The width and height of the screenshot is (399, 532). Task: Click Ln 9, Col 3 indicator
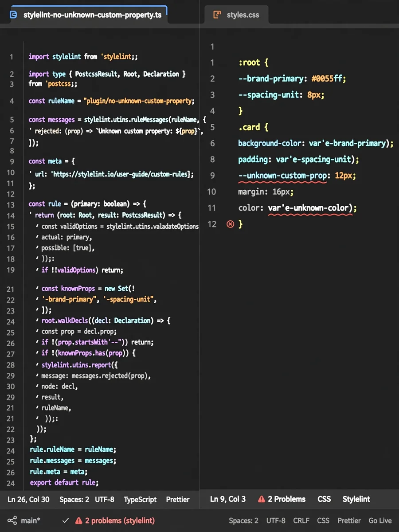pyautogui.click(x=228, y=499)
